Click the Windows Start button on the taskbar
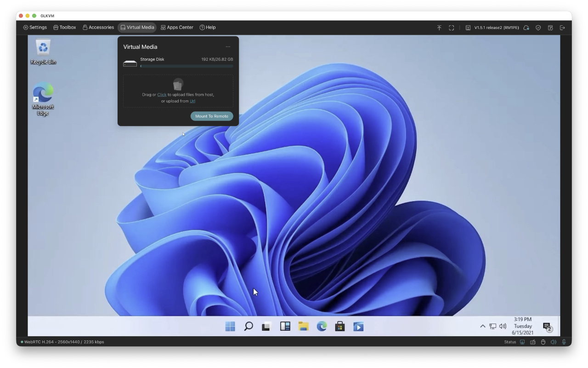Viewport: 588px width, 368px height. (x=230, y=327)
